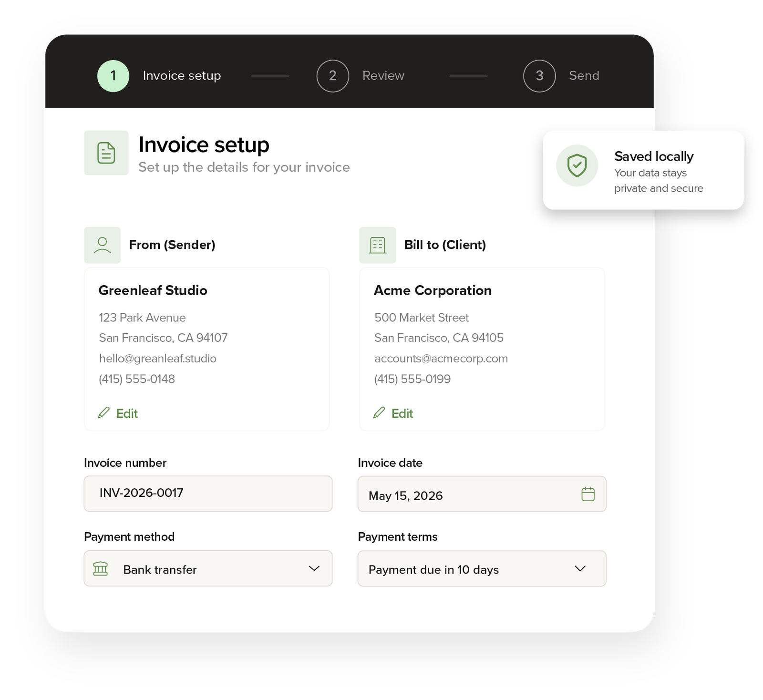Click 'Set up the details for your invoice' subtitle
The image size is (763, 700).
[244, 167]
